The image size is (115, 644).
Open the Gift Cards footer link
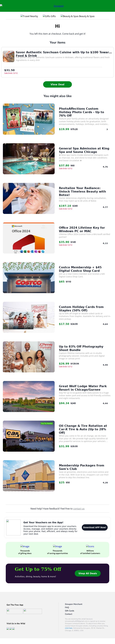(69, 611)
